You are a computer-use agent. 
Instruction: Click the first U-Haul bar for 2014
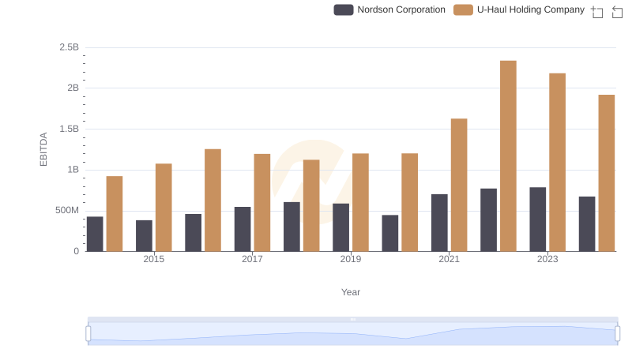[x=115, y=214]
